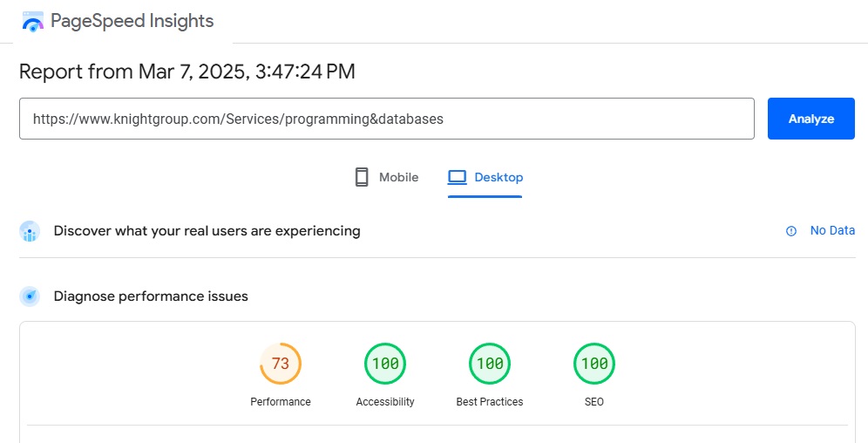Click the info icon beside No Data
The height and width of the screenshot is (443, 868).
[791, 231]
